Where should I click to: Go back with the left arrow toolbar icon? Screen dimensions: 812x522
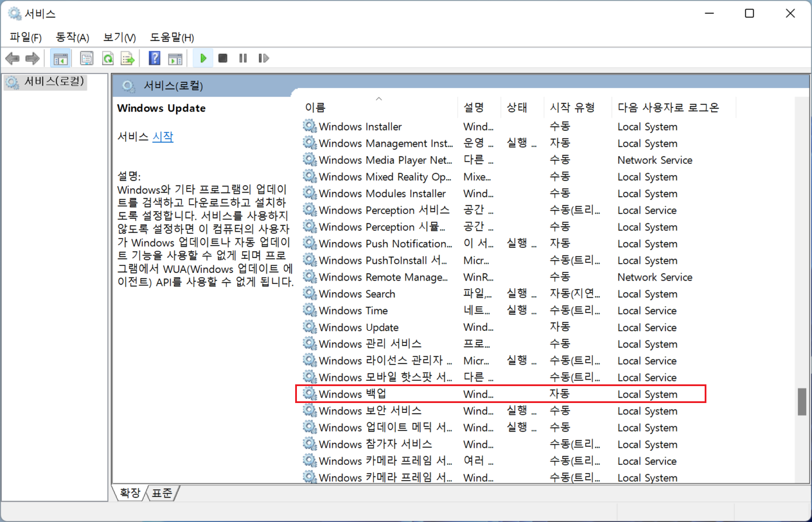(x=12, y=58)
